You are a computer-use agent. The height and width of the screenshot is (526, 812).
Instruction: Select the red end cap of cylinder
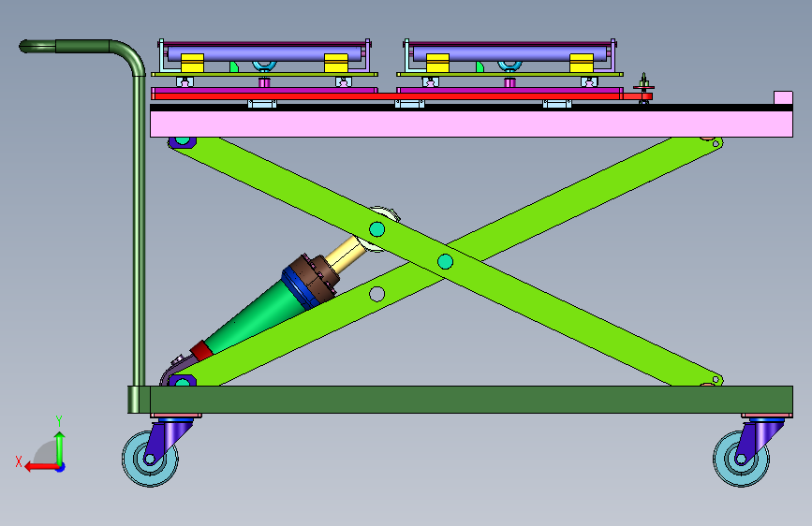pyautogui.click(x=201, y=351)
